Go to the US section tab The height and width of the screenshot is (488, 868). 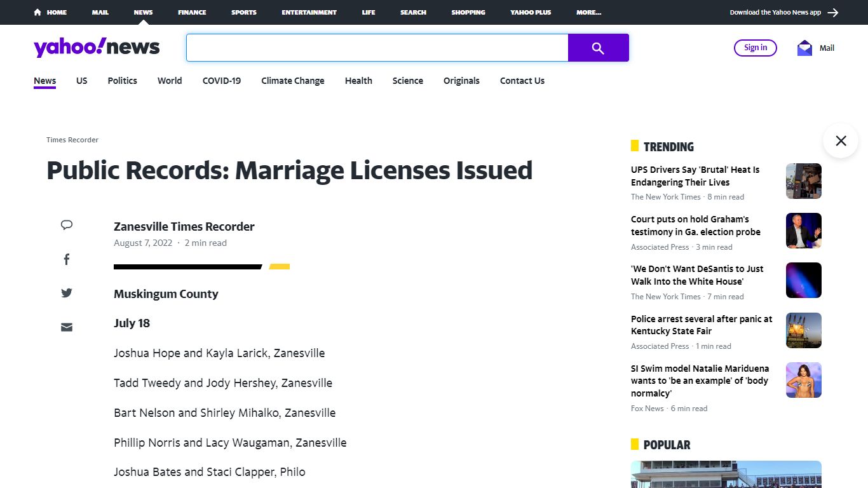click(81, 81)
